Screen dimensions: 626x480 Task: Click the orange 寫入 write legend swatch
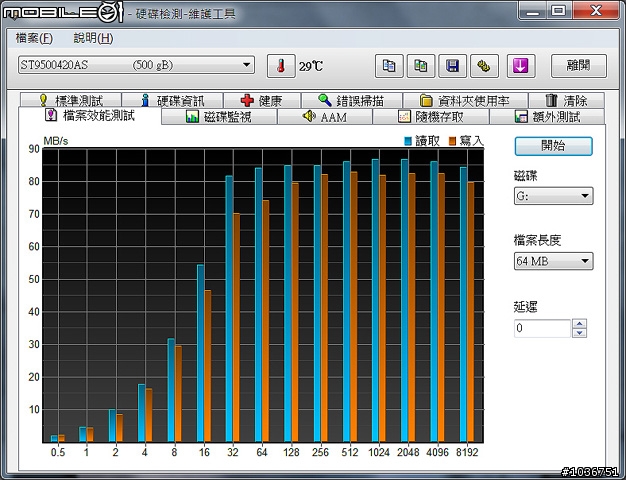pyautogui.click(x=452, y=141)
